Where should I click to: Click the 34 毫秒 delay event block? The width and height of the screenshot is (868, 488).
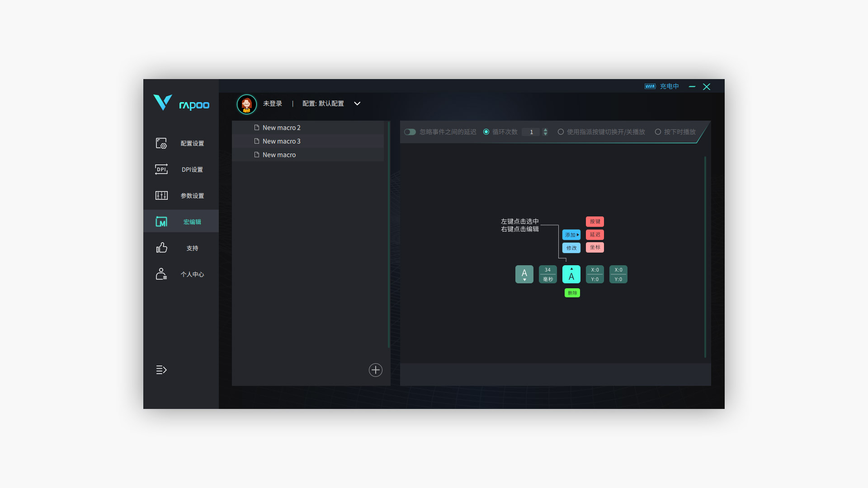click(548, 274)
